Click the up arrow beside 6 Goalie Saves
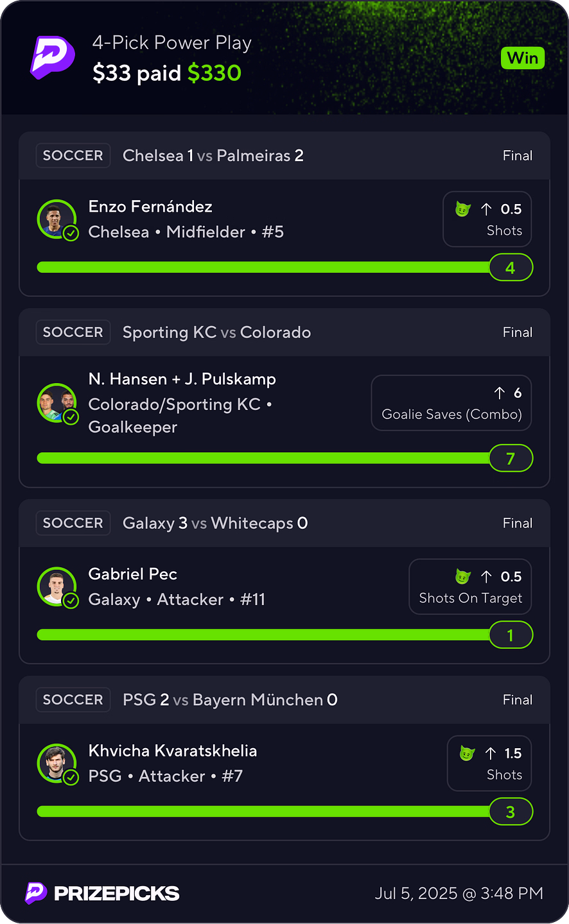This screenshot has width=569, height=924. click(x=500, y=393)
